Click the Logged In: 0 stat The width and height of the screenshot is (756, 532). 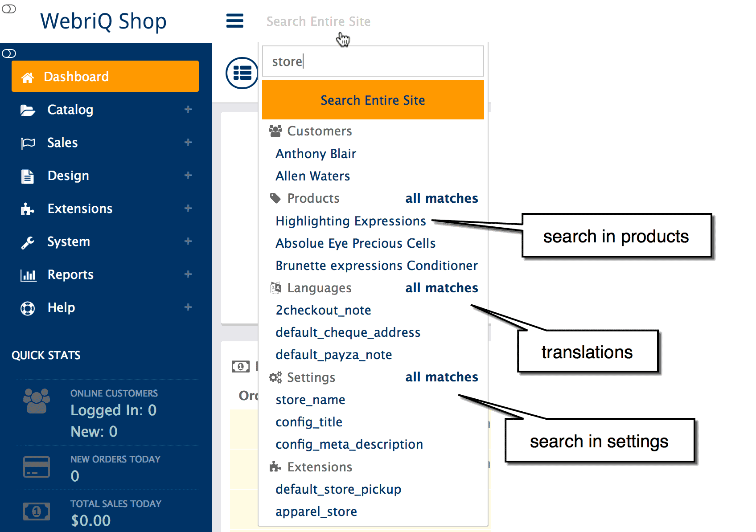coord(114,410)
